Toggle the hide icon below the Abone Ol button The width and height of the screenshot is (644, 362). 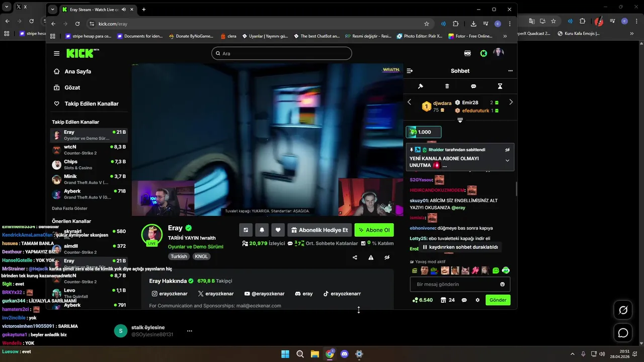[x=387, y=257]
